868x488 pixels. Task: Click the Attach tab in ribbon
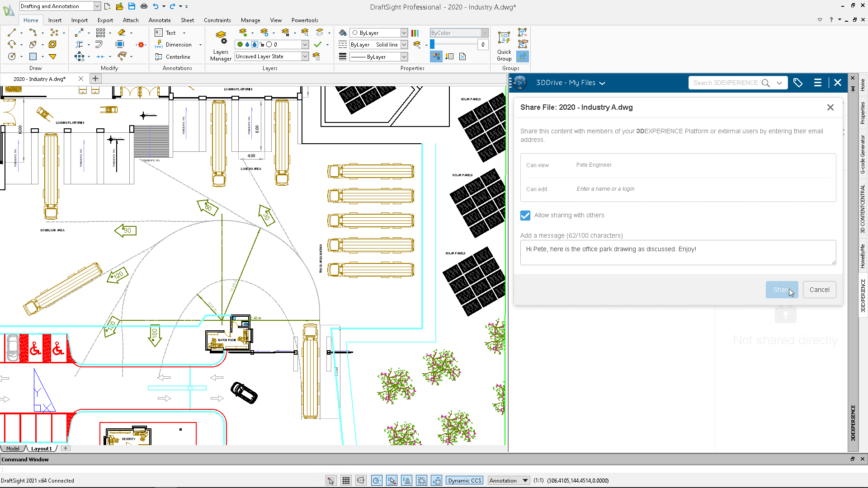coord(130,20)
